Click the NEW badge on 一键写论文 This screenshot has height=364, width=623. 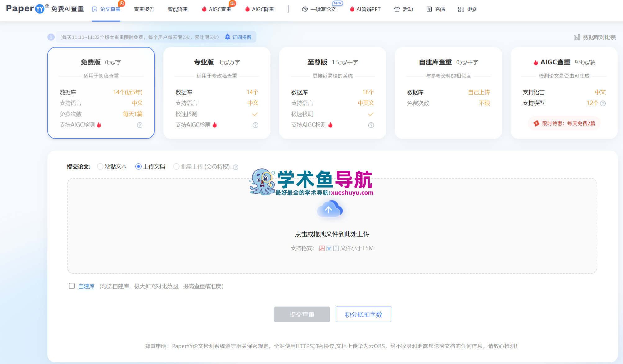point(337,3)
